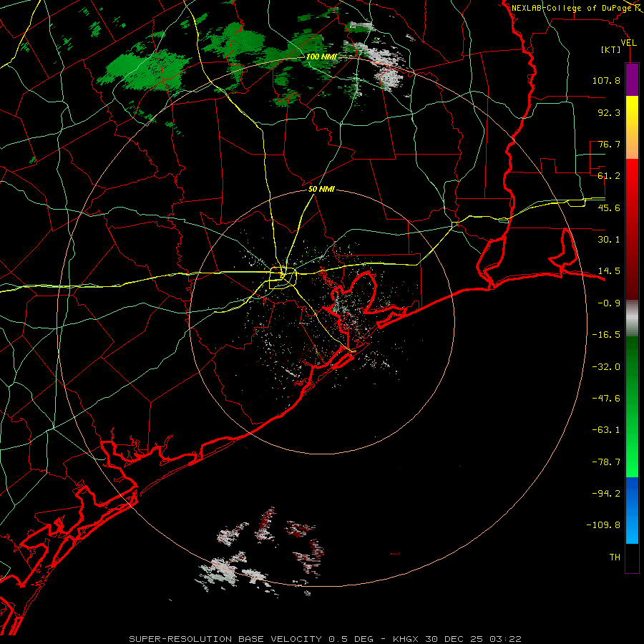Click the 50 NMI range ring label
The image size is (644, 644).
tap(321, 190)
